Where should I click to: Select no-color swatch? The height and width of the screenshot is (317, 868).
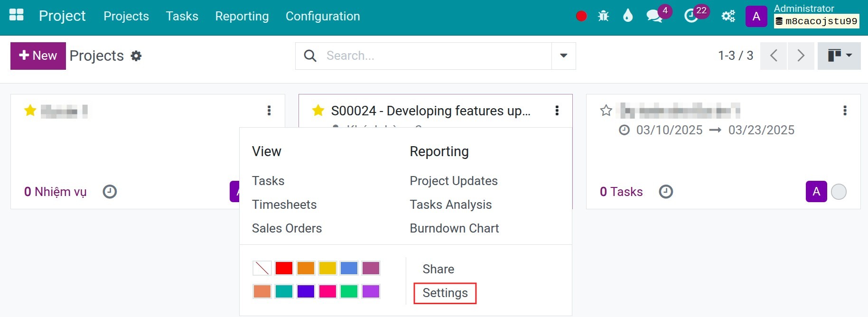[262, 268]
